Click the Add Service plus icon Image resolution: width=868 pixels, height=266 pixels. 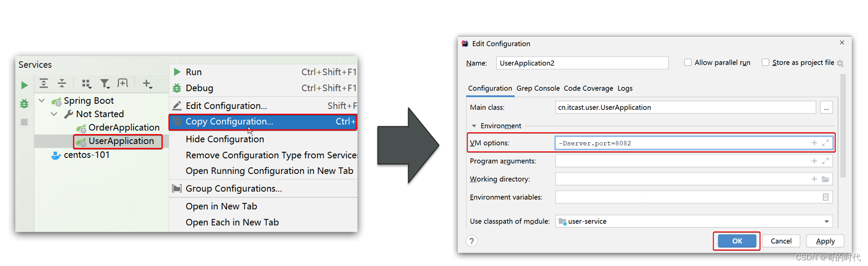coord(147,84)
